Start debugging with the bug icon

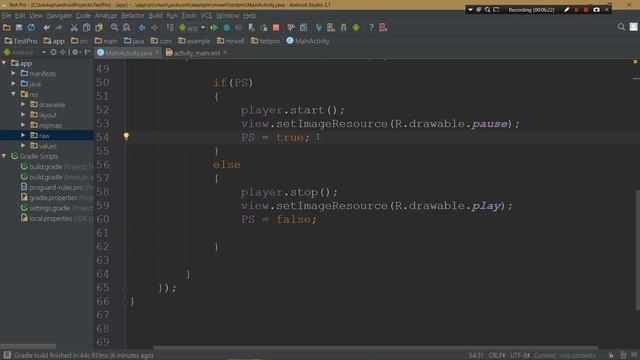tap(227, 27)
